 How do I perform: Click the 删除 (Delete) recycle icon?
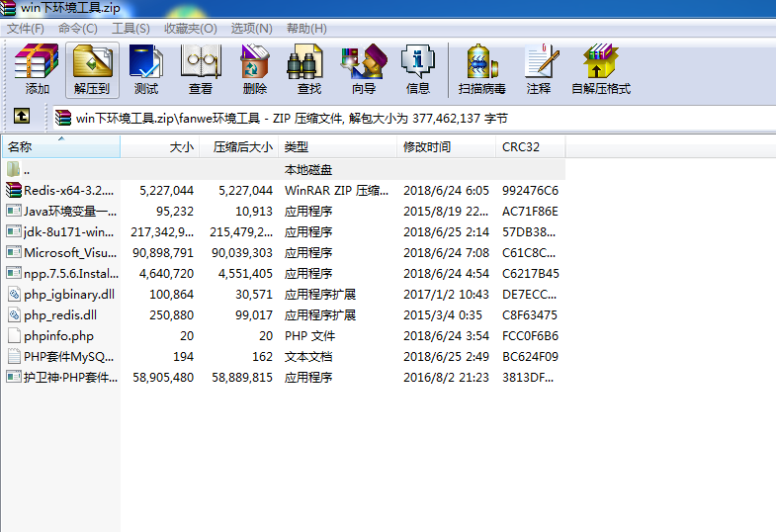[x=255, y=69]
